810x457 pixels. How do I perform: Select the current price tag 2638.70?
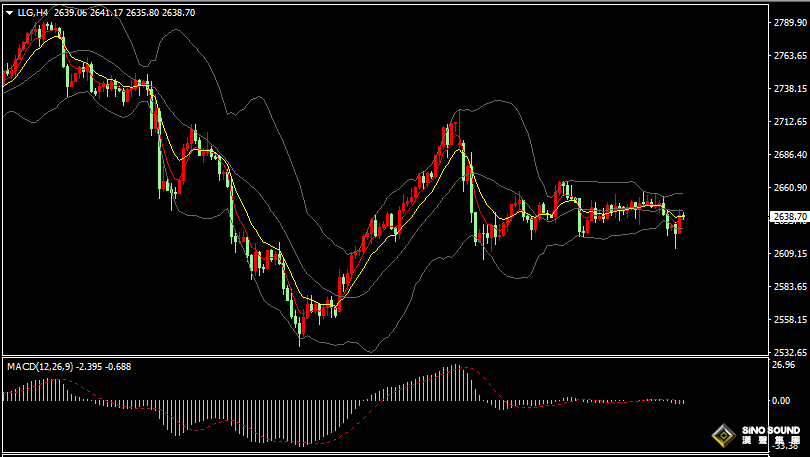point(790,216)
